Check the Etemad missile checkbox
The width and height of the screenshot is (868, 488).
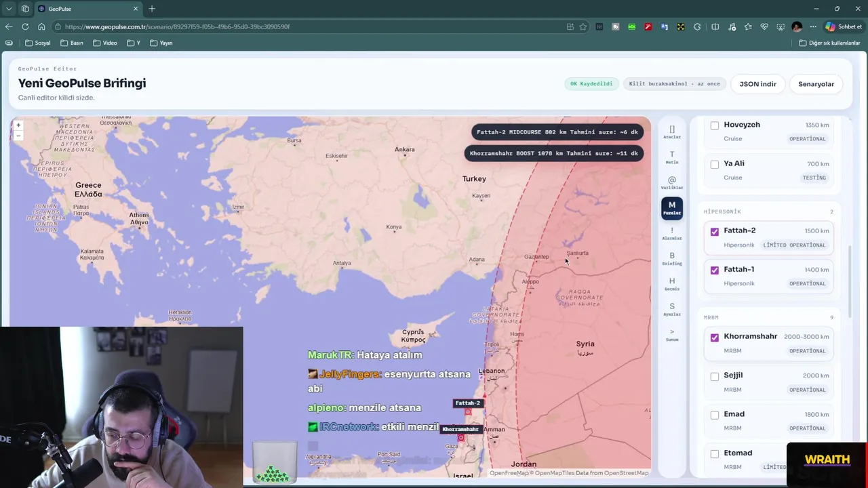pyautogui.click(x=715, y=453)
